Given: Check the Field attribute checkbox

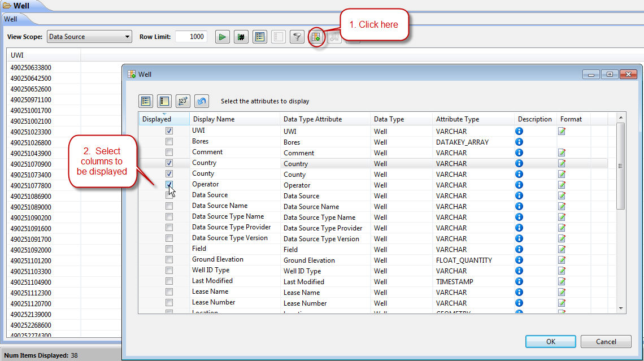Looking at the screenshot, I should (169, 249).
